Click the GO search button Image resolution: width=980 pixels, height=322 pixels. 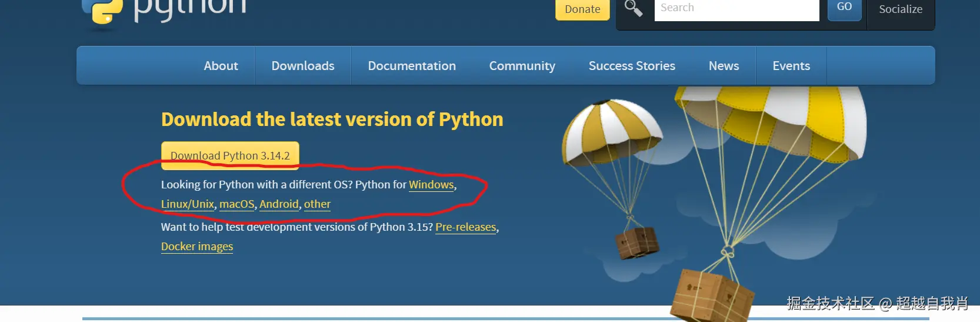click(x=844, y=9)
